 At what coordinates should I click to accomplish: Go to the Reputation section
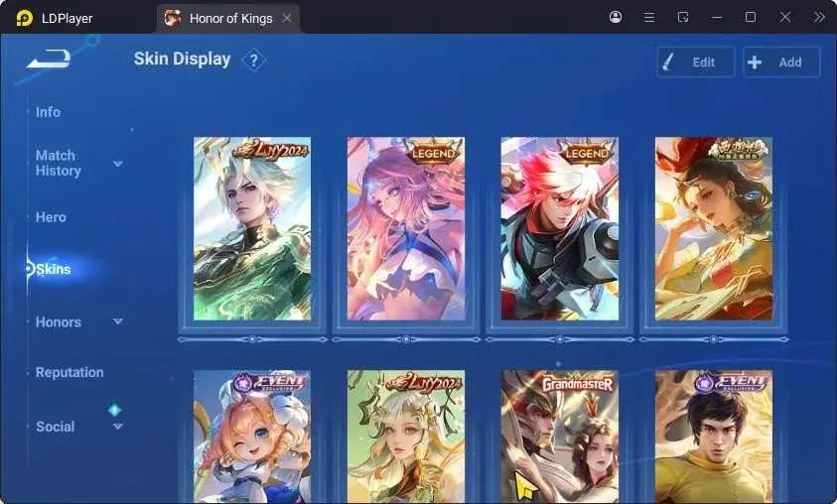70,372
